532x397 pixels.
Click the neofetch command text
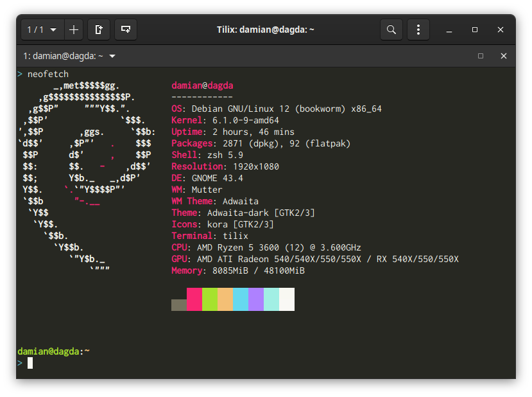47,73
